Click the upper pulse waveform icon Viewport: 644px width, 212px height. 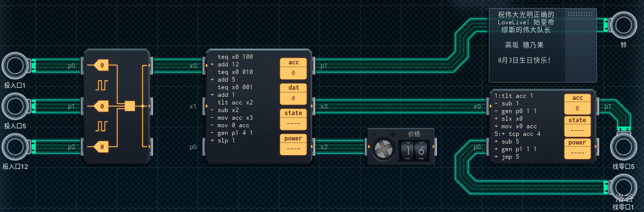102,85
